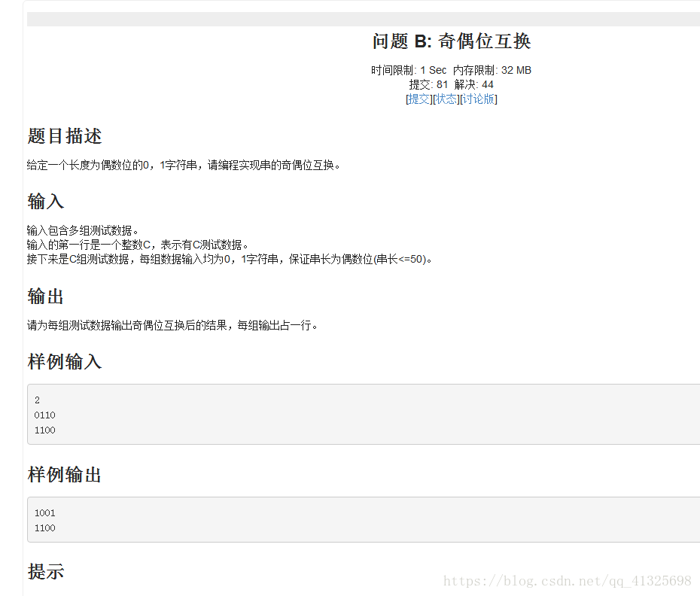
Task: Click the 题目描述 heading
Action: (x=65, y=136)
